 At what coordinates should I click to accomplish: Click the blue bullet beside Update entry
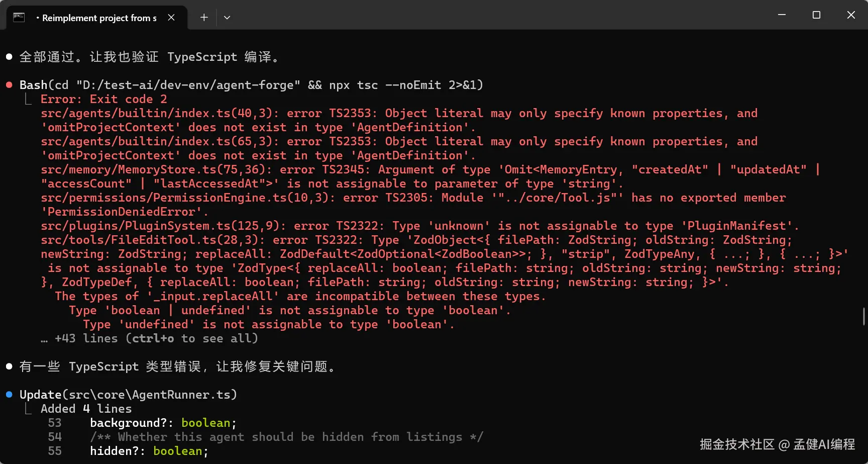coord(9,395)
